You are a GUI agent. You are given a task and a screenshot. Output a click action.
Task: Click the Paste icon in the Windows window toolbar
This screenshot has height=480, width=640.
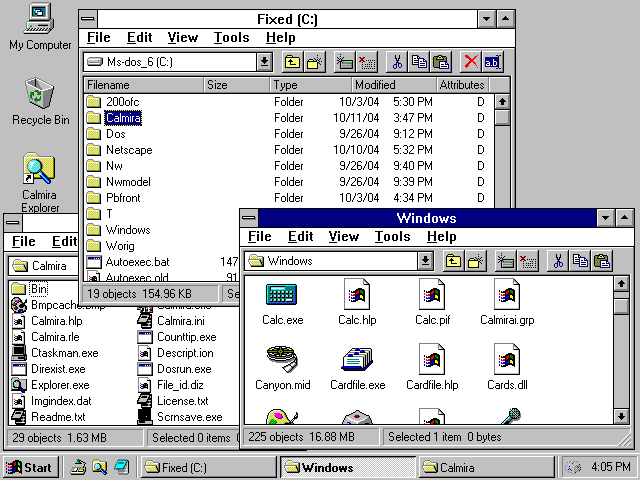[x=602, y=261]
